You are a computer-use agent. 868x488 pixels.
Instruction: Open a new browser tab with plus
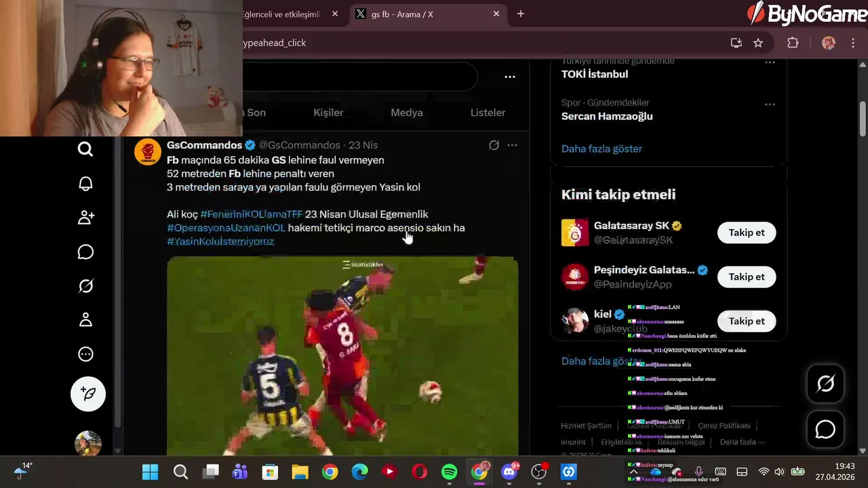tap(521, 14)
